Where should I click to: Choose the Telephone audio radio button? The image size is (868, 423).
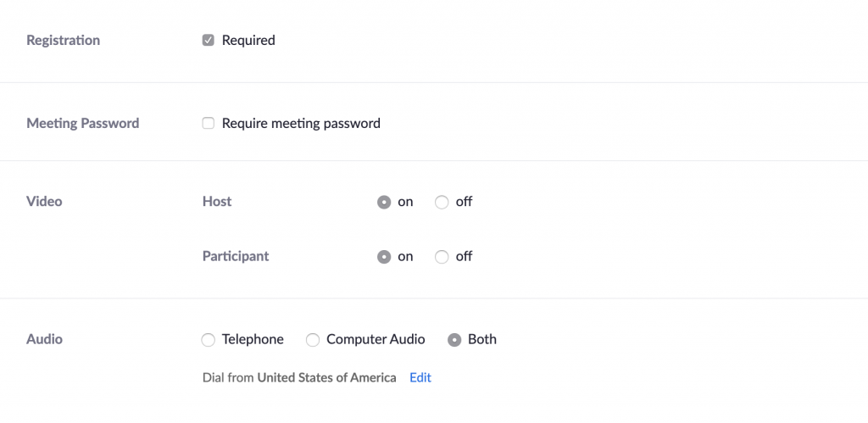(x=209, y=339)
